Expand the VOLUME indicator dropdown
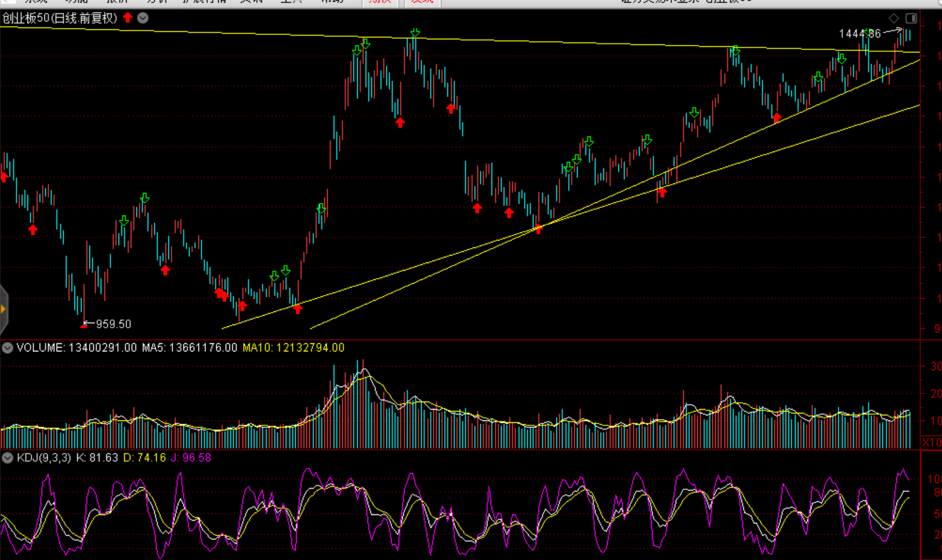The width and height of the screenshot is (942, 560). pyautogui.click(x=8, y=348)
